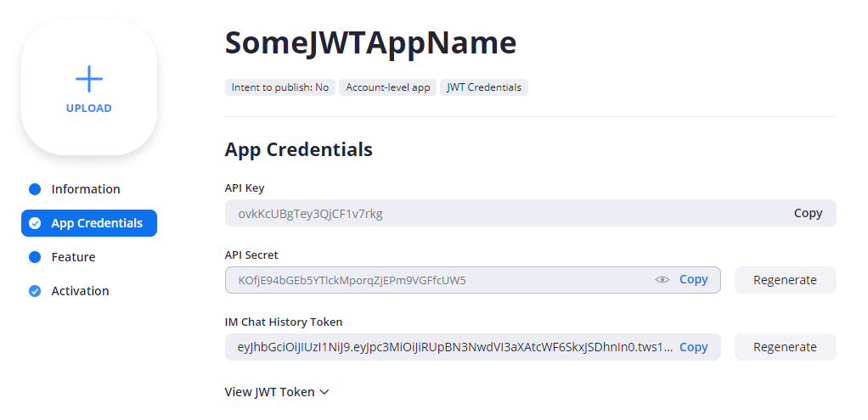868x420 pixels.
Task: Click the UPLOAD label under the plus
Action: (x=89, y=109)
